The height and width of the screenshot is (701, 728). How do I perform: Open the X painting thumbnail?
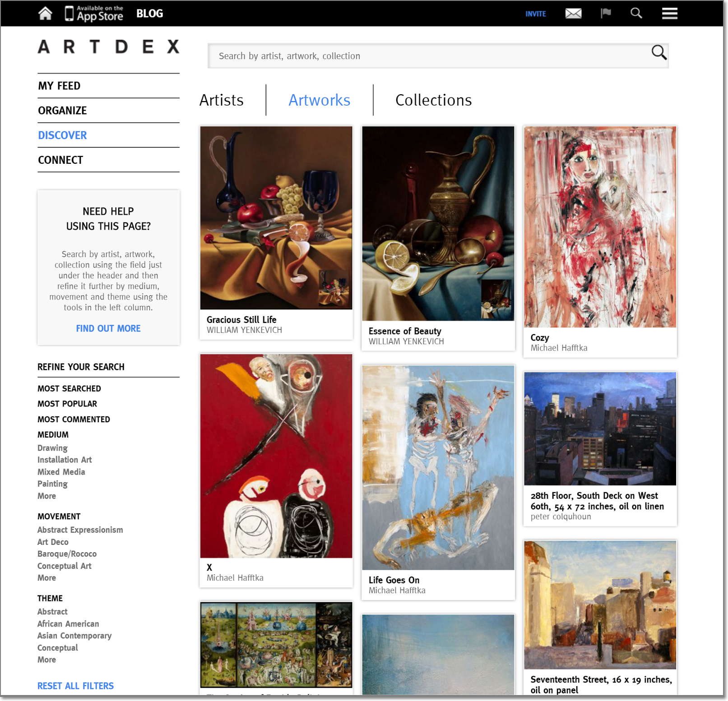(x=276, y=456)
